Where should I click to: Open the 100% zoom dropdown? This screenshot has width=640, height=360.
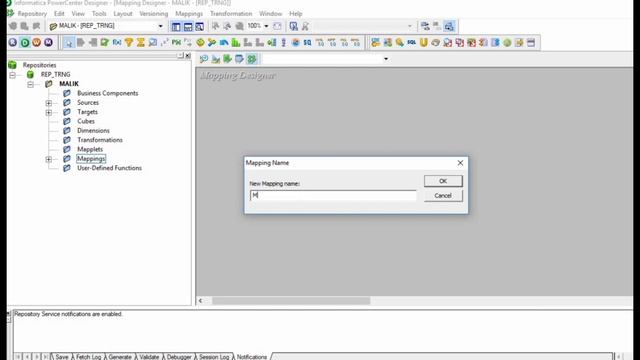(x=267, y=26)
